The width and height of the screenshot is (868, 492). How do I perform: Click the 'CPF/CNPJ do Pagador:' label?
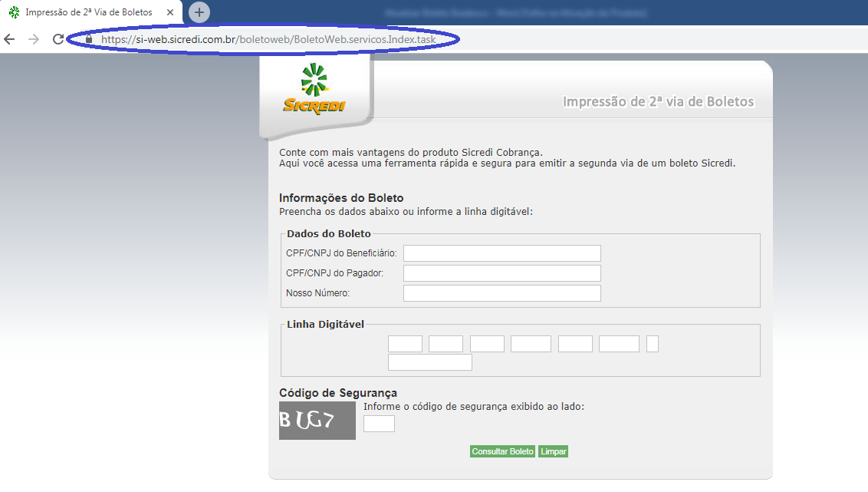(335, 273)
